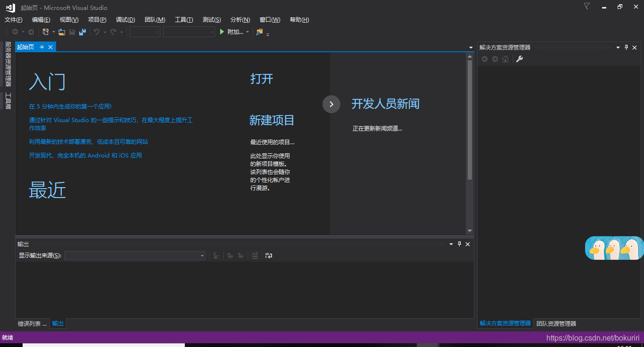Open the document tab list dropdown arrow
644x347 pixels.
coord(471,48)
